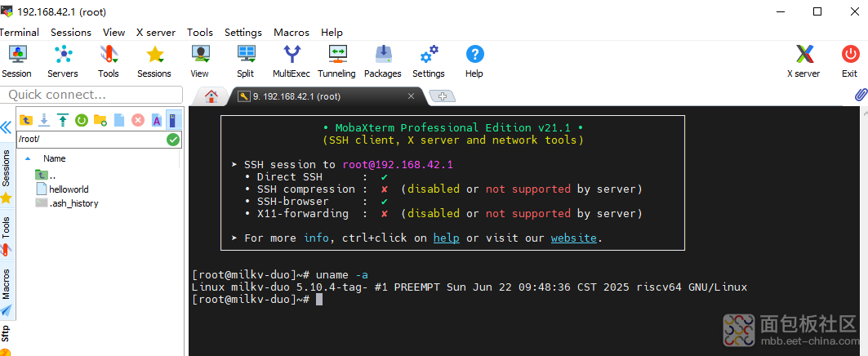Open the Servers toolbar button

tap(63, 61)
